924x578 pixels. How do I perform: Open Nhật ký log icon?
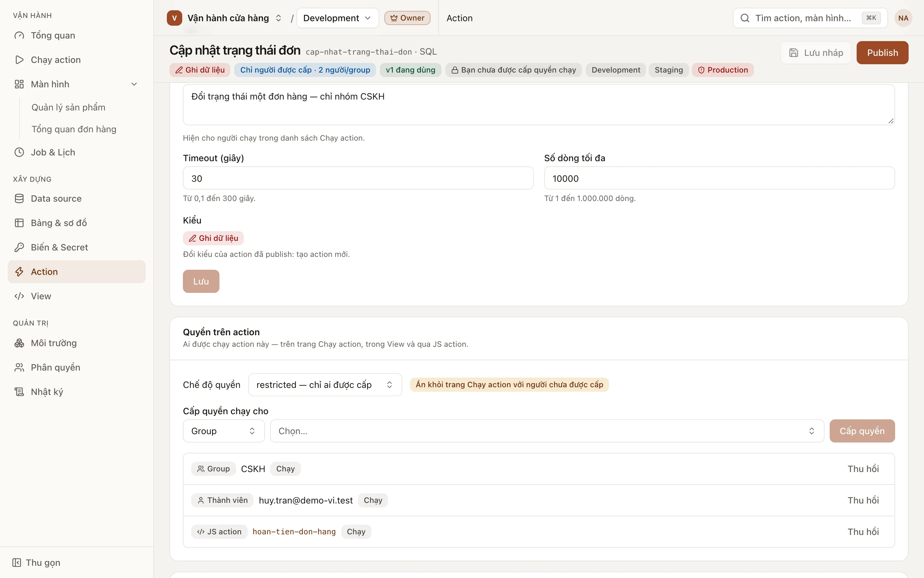19,392
